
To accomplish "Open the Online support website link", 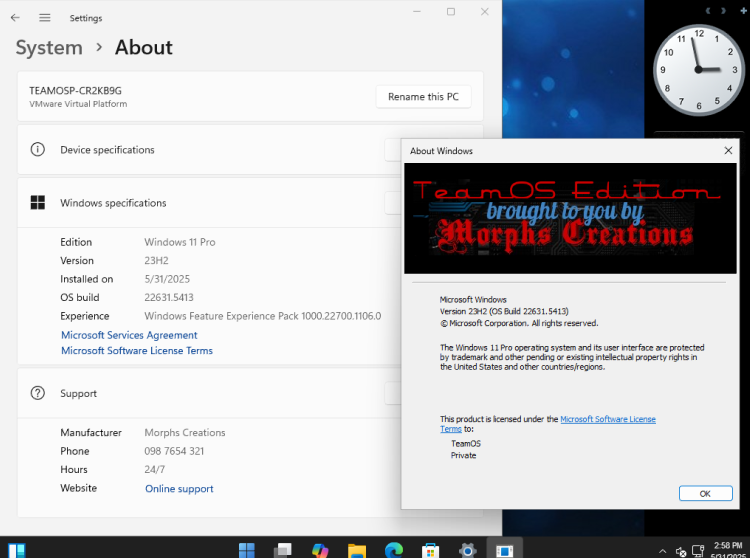I will pyautogui.click(x=179, y=489).
